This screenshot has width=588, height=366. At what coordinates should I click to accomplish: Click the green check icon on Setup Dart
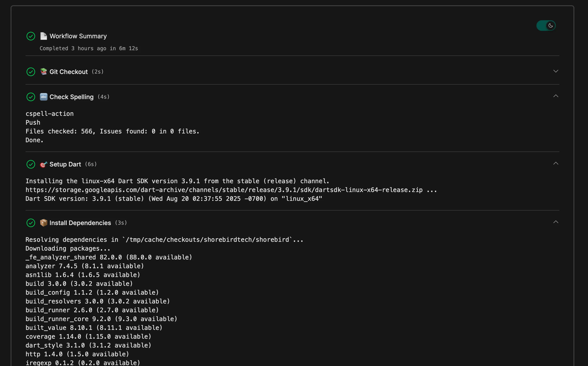click(x=31, y=164)
